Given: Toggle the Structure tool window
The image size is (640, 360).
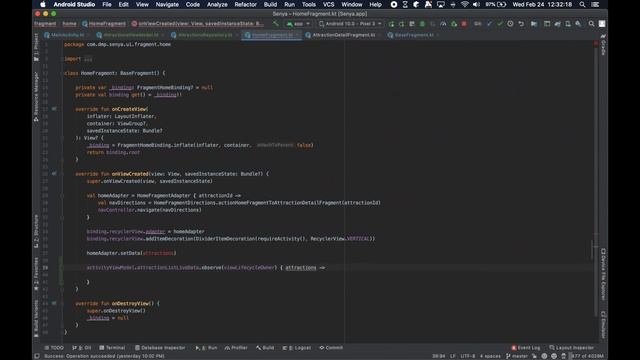Looking at the screenshot, I should click(36, 231).
